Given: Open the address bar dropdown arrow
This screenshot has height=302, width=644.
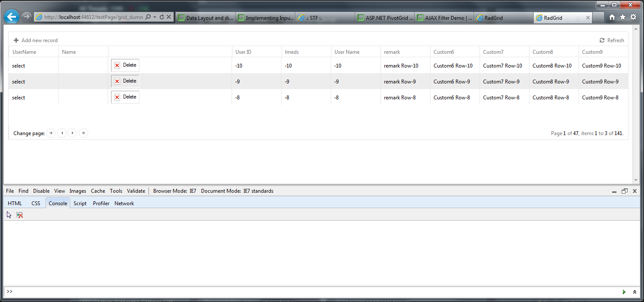Looking at the screenshot, I should click(155, 17).
